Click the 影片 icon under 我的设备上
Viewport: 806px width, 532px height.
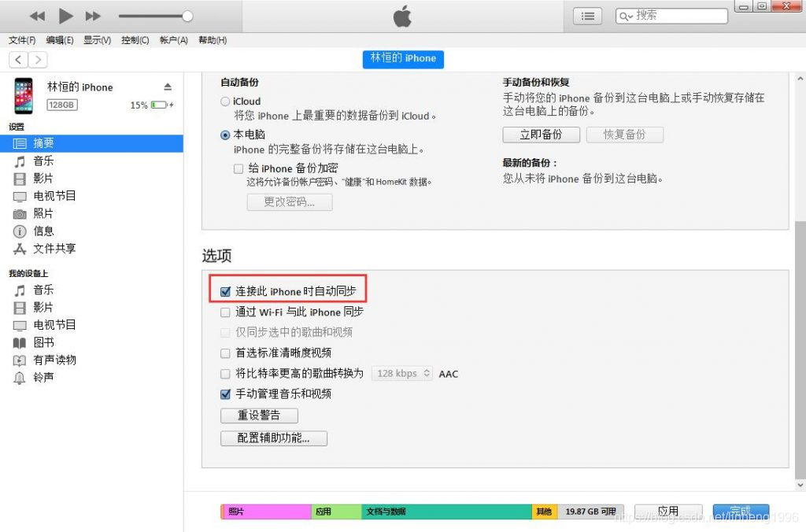point(20,308)
